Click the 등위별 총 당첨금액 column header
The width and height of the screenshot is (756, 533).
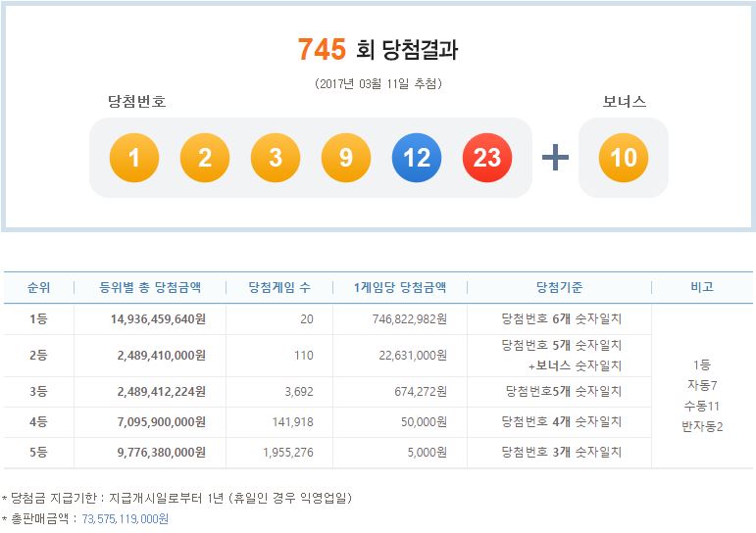pos(150,287)
